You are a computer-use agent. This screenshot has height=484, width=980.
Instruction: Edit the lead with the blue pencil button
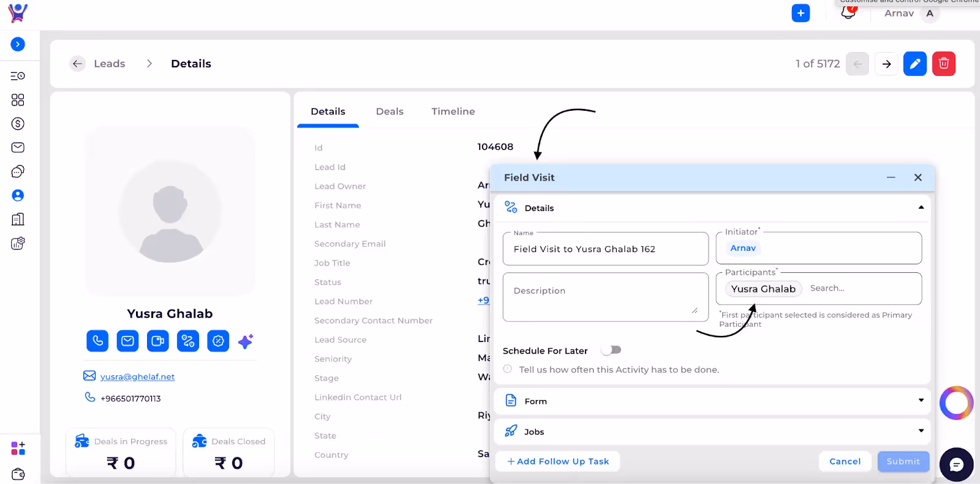pos(915,64)
